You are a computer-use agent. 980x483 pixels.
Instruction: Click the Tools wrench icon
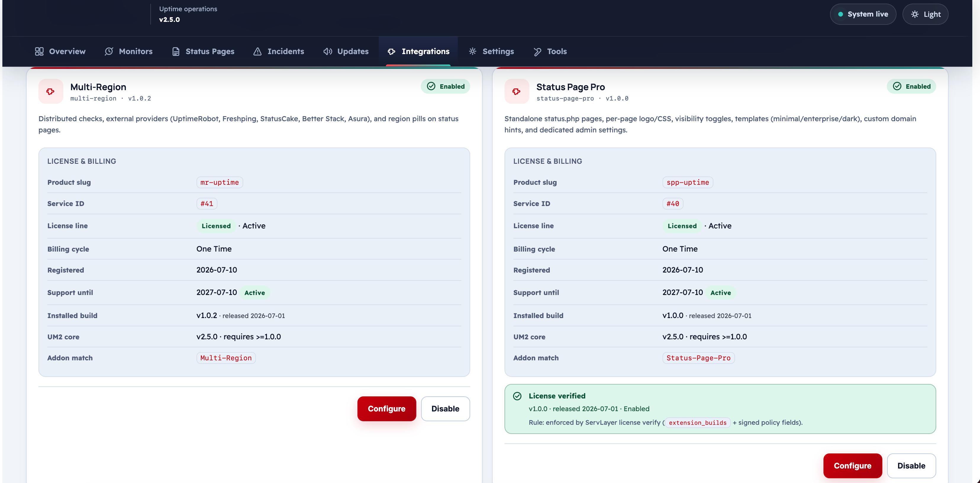tap(537, 51)
